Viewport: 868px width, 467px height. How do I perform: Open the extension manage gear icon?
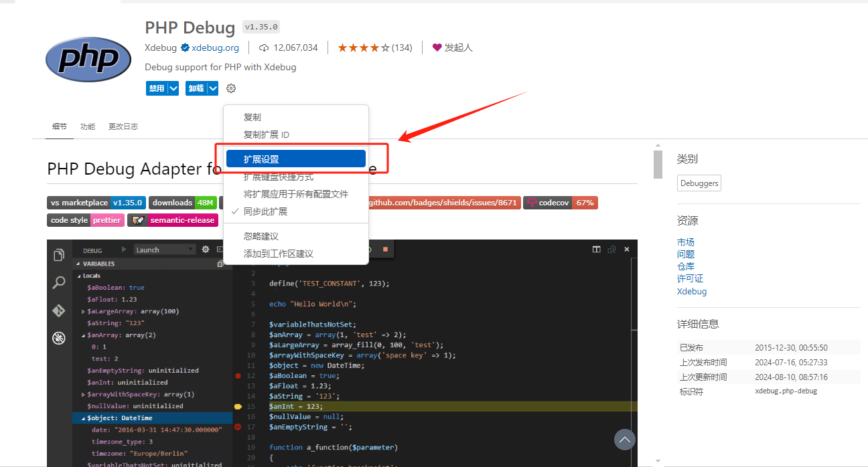pyautogui.click(x=231, y=88)
